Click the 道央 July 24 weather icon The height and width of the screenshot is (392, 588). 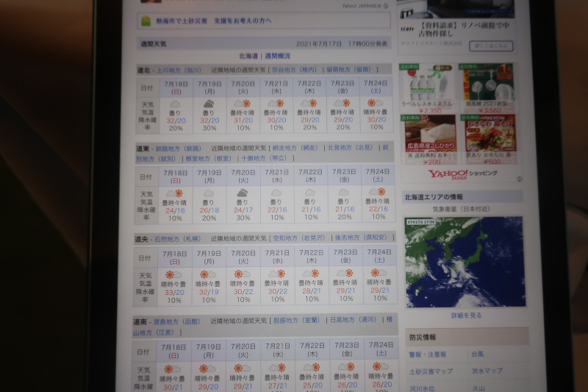(378, 274)
